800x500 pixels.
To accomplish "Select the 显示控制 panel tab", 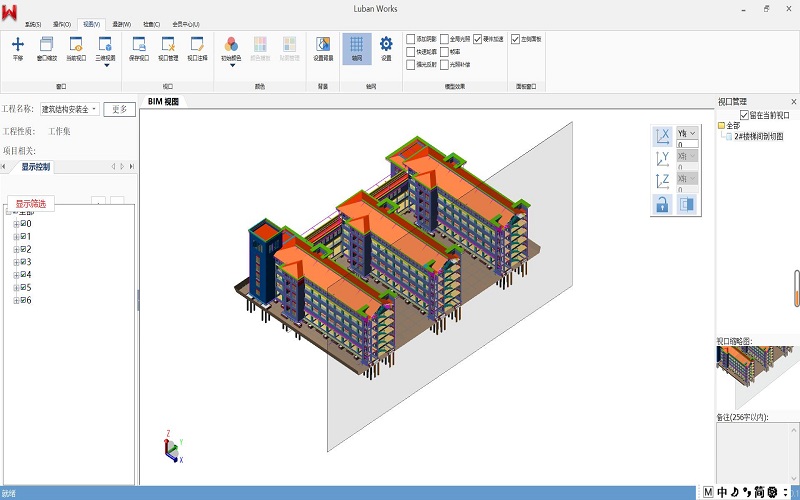I will pos(36,167).
